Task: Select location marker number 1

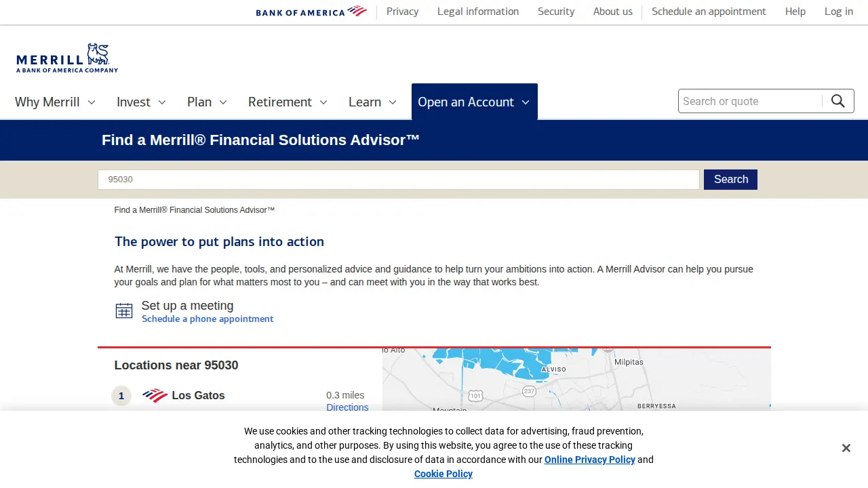Action: 121,396
